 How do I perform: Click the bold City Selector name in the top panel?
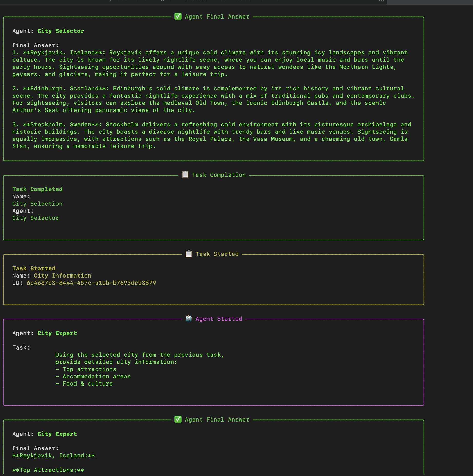[x=61, y=31]
